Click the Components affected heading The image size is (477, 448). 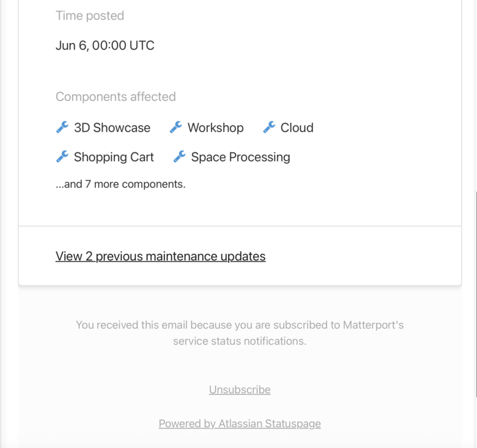pos(116,97)
